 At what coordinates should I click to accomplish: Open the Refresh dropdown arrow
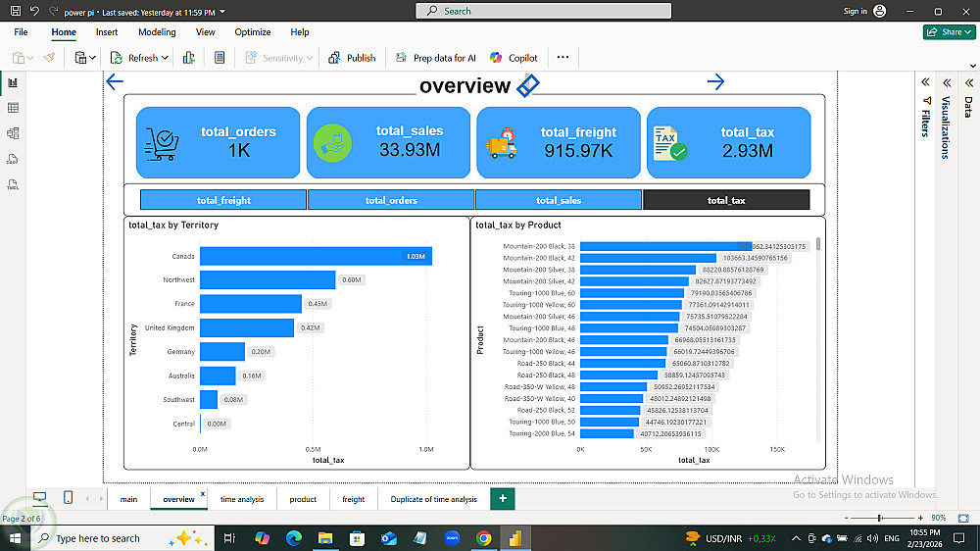click(x=165, y=58)
